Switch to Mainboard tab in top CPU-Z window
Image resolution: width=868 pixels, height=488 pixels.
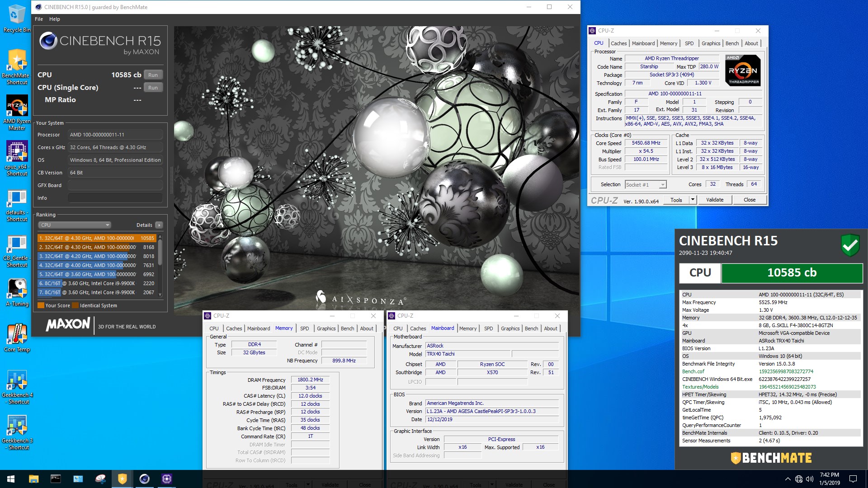[643, 43]
